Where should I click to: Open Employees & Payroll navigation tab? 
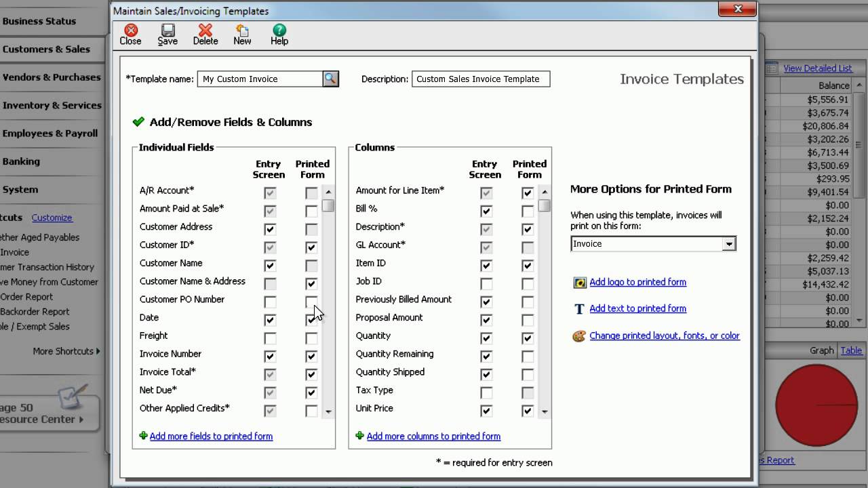(x=52, y=134)
